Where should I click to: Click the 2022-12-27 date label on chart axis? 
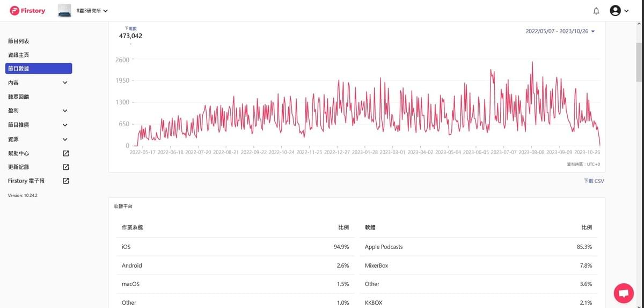337,152
